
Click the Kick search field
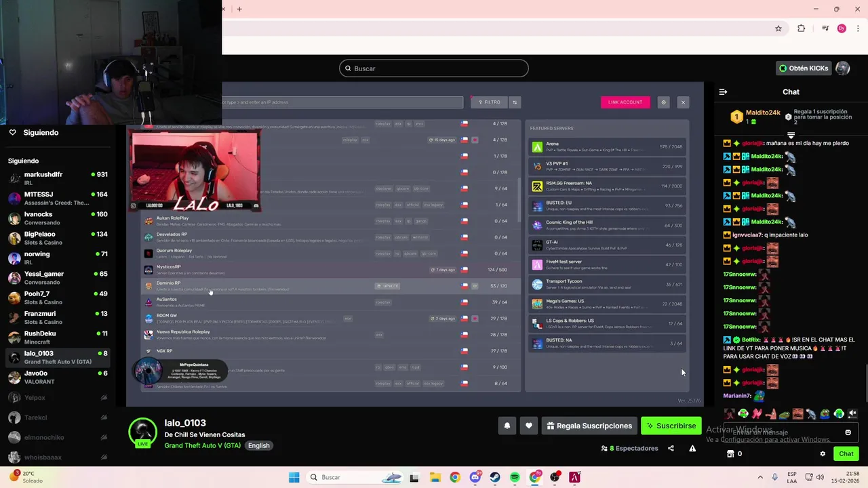click(434, 68)
